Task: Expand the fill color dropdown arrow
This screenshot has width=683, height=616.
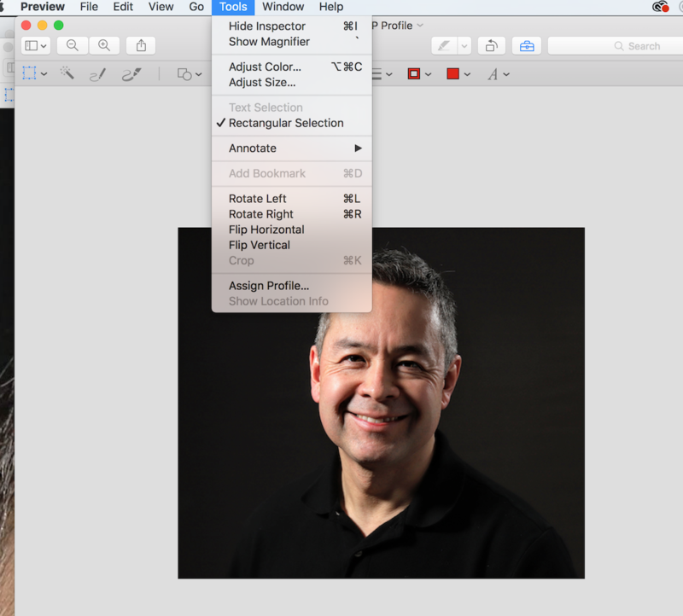Action: pyautogui.click(x=467, y=74)
